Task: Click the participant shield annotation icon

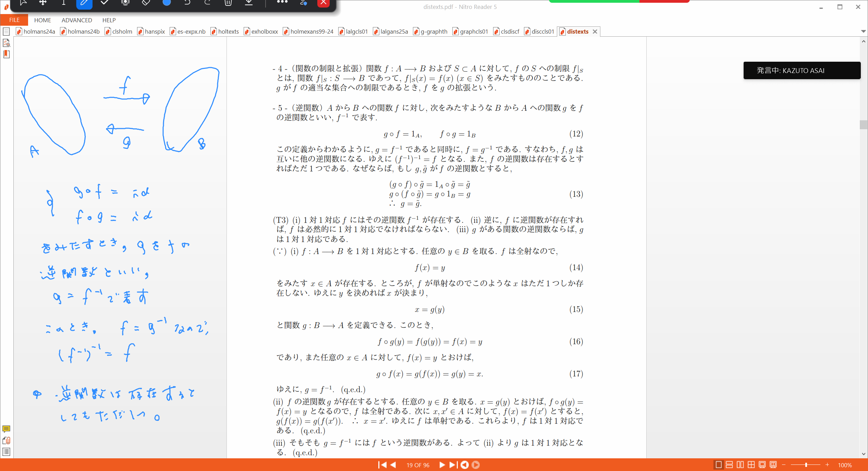Action: (x=303, y=3)
